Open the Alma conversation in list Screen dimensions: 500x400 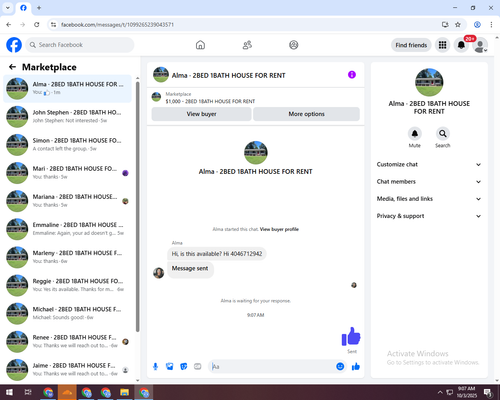67,89
